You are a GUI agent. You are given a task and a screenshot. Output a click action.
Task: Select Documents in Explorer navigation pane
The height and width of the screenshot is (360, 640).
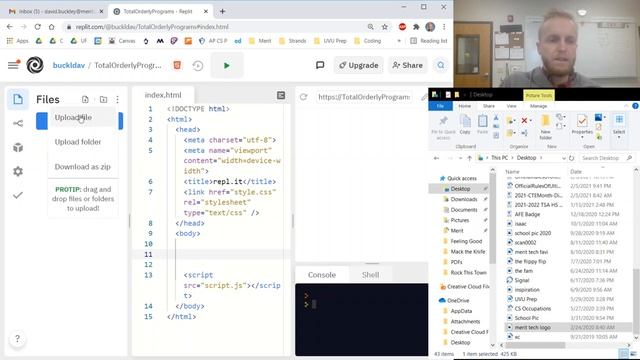tap(464, 210)
